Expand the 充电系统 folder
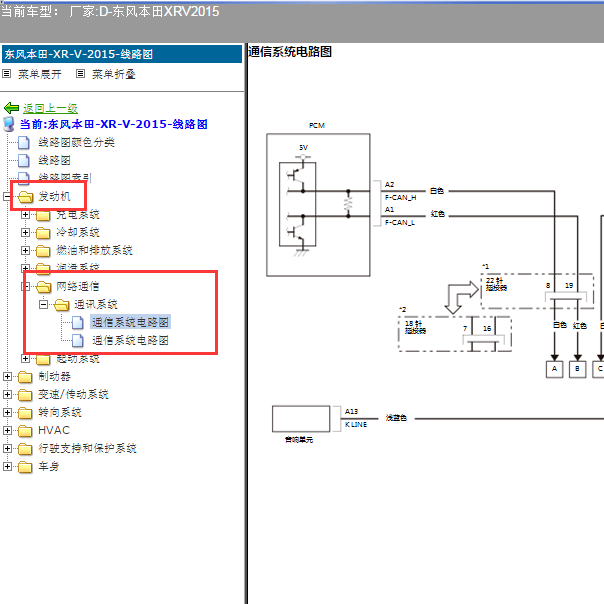 click(x=25, y=215)
